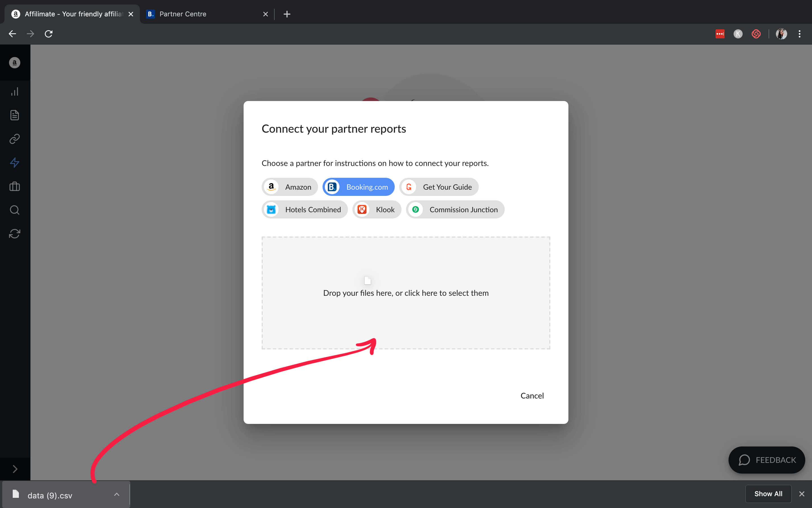Choose the Booking.com partner chip
Image resolution: width=812 pixels, height=508 pixels.
point(358,187)
